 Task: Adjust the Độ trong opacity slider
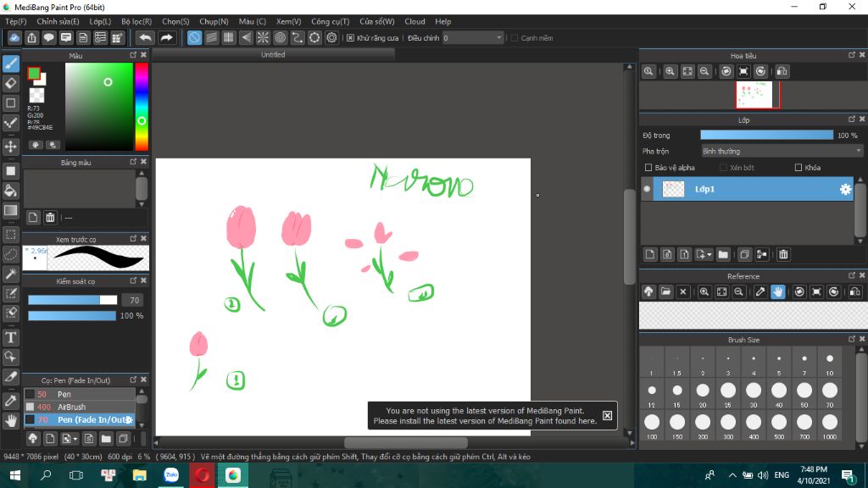pyautogui.click(x=766, y=135)
